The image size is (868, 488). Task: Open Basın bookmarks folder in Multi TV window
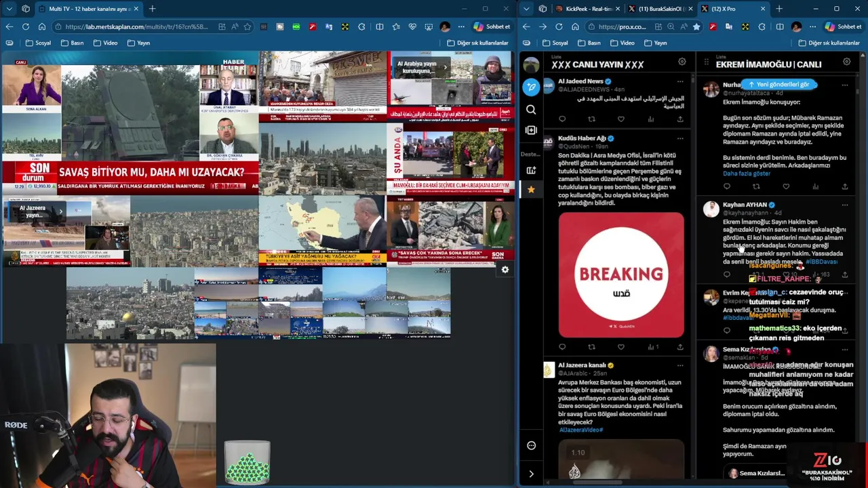tap(72, 43)
